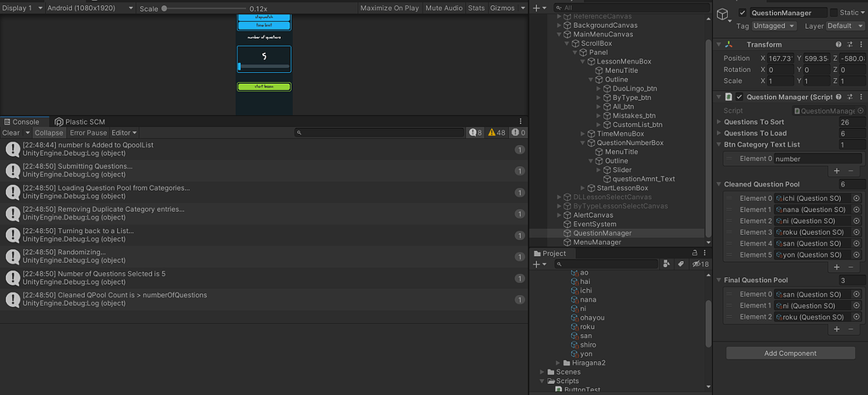Click the Add Component button
The width and height of the screenshot is (868, 395).
pyautogui.click(x=790, y=353)
